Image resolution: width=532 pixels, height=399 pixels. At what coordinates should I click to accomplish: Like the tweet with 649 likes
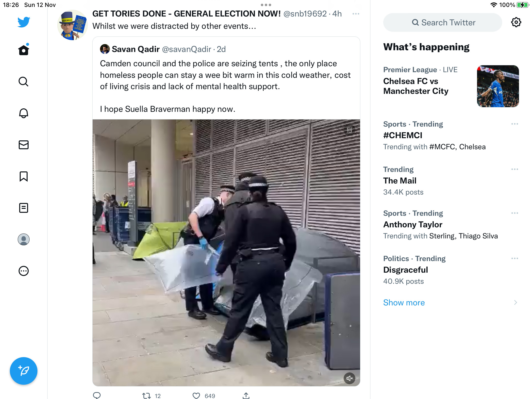(x=196, y=396)
